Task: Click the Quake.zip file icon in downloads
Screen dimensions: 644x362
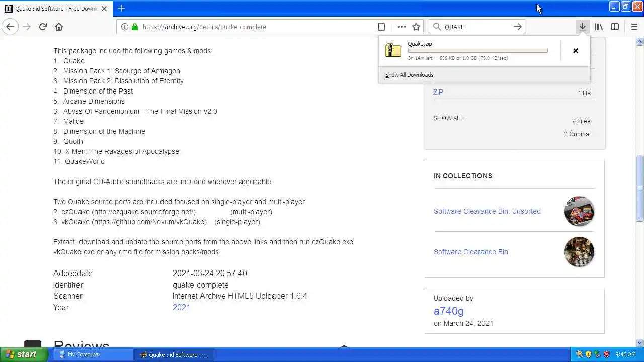Action: 393,50
